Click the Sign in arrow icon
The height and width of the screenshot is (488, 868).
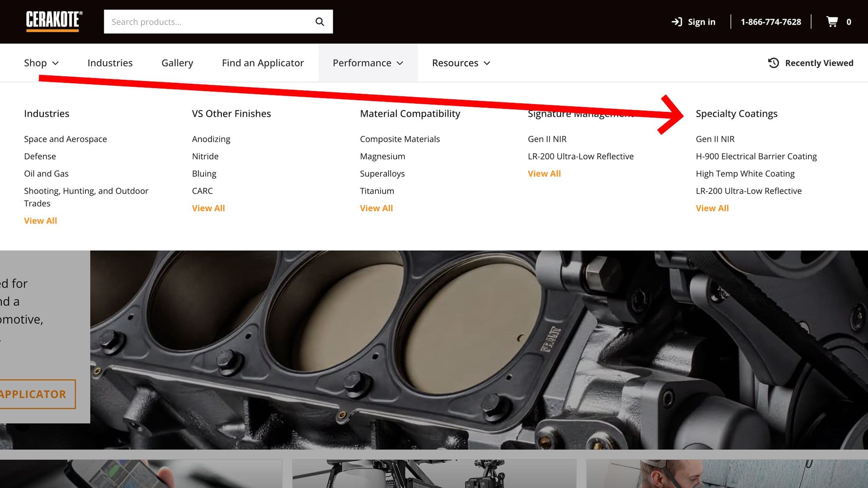tap(677, 22)
